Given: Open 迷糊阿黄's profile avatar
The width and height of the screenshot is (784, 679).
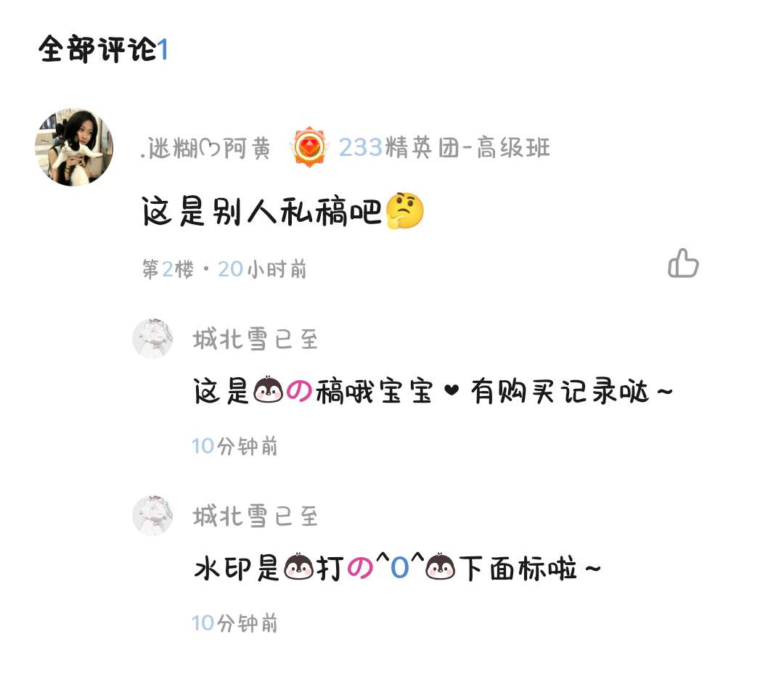Looking at the screenshot, I should (74, 147).
